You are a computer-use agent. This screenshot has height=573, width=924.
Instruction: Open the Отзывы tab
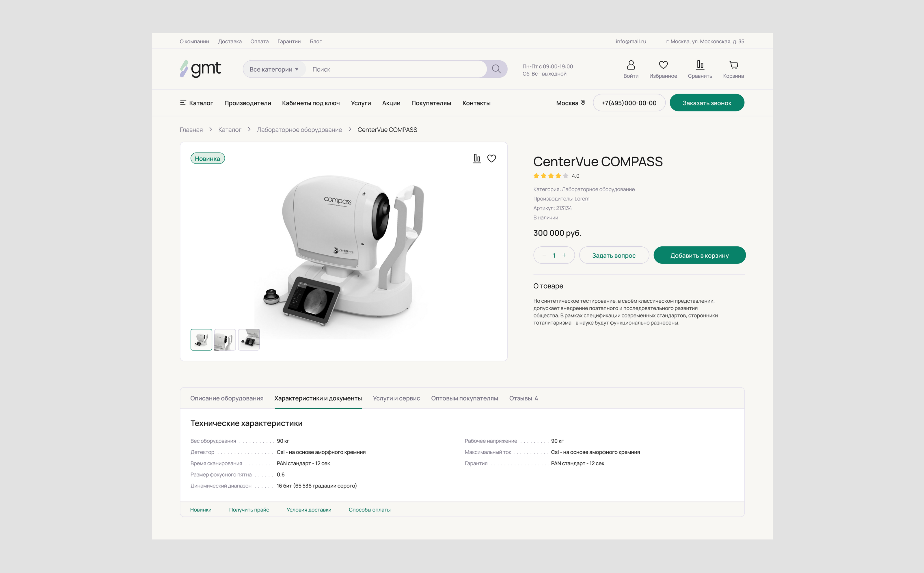523,398
